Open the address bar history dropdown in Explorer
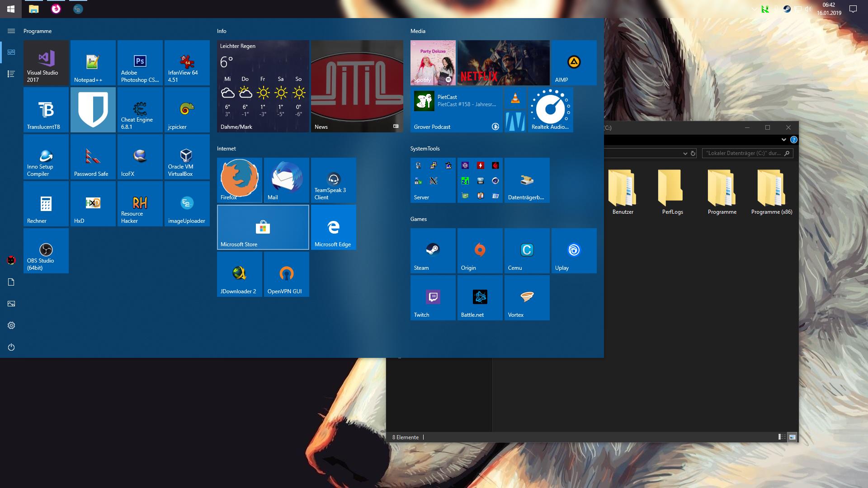 pyautogui.click(x=685, y=154)
